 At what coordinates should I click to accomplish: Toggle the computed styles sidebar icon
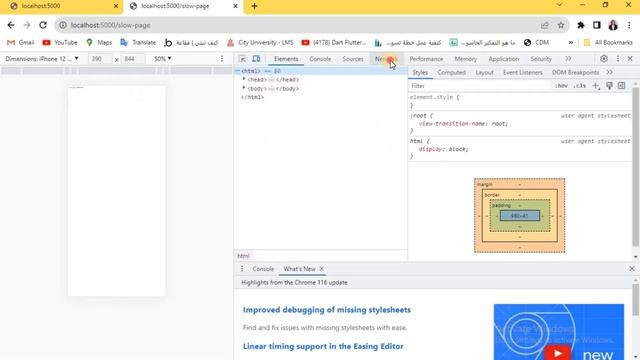tap(622, 86)
